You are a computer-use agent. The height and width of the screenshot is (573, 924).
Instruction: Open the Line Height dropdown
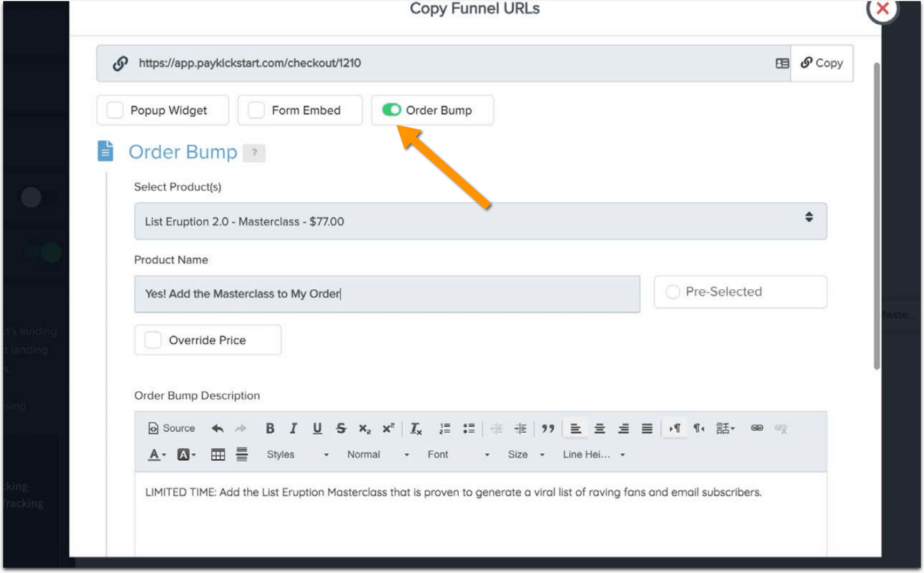594,455
